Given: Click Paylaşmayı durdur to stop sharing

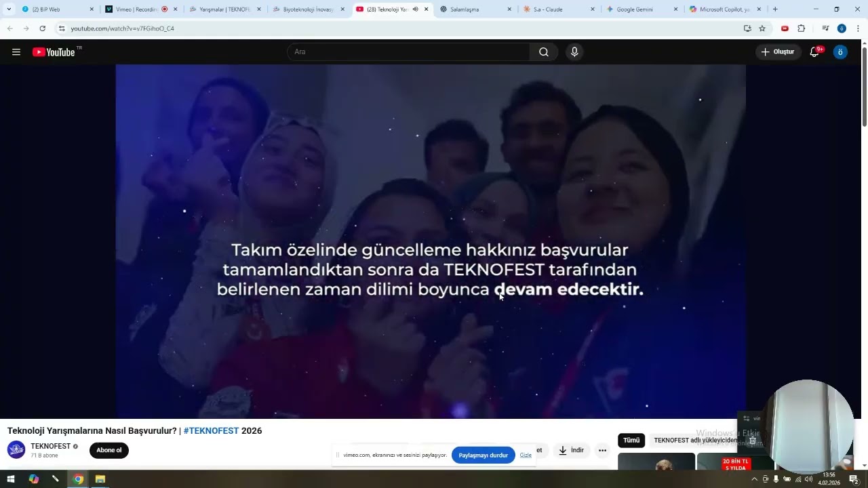Looking at the screenshot, I should [484, 455].
